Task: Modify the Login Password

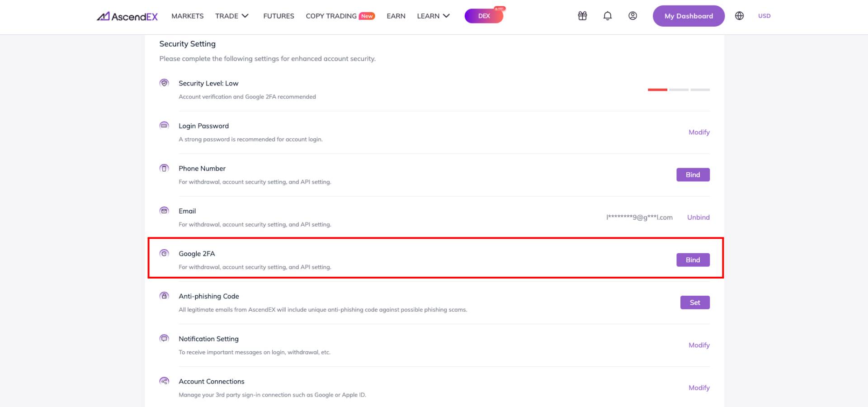Action: click(x=699, y=132)
